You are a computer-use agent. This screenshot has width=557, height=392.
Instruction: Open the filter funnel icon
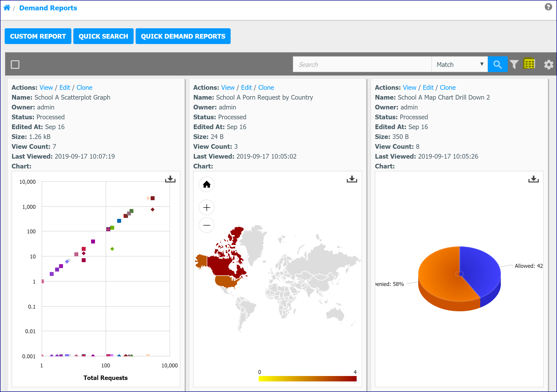coord(514,64)
